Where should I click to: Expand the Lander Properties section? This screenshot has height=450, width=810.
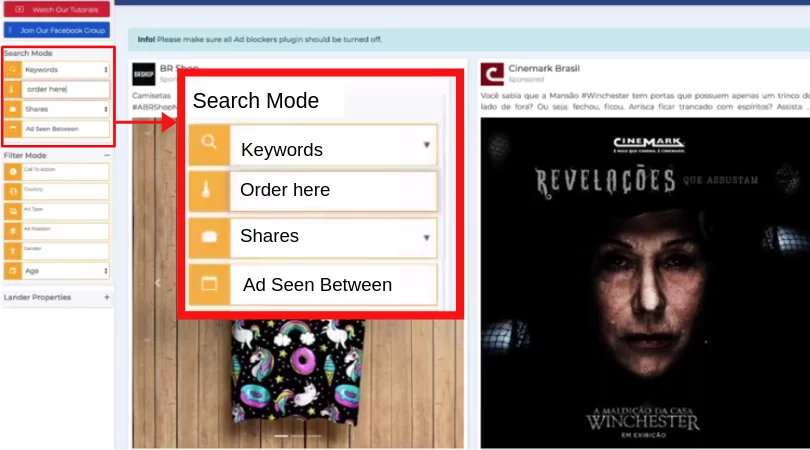coord(106,297)
